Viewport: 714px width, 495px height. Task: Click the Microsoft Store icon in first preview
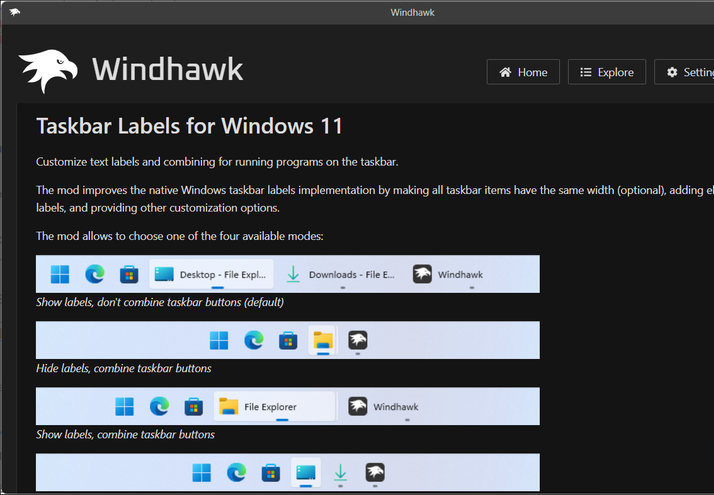[129, 275]
